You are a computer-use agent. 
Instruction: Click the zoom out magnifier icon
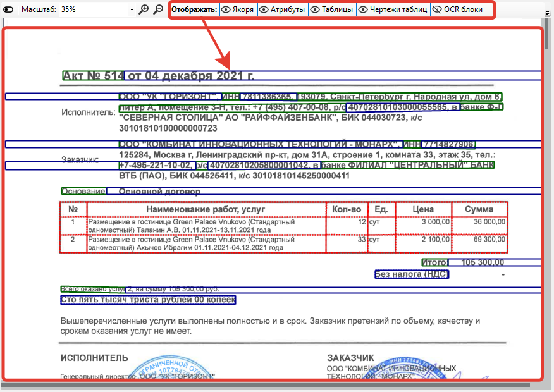(x=159, y=9)
